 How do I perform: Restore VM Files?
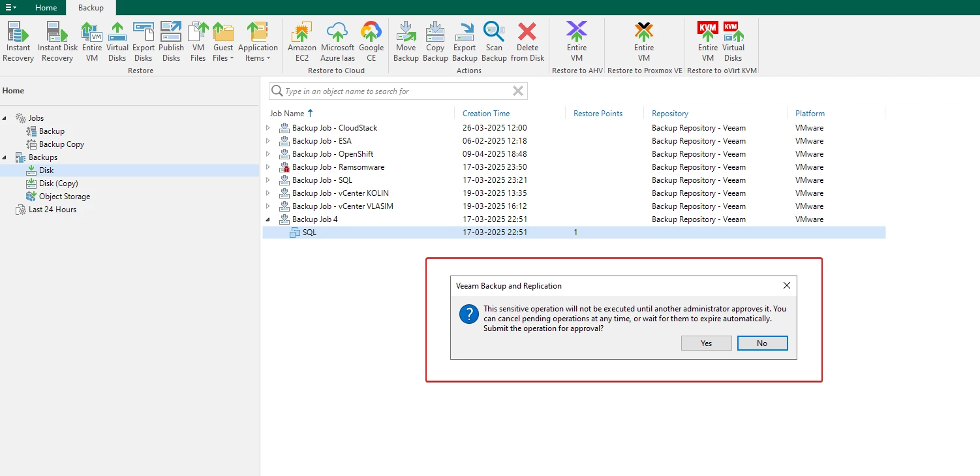pos(198,42)
